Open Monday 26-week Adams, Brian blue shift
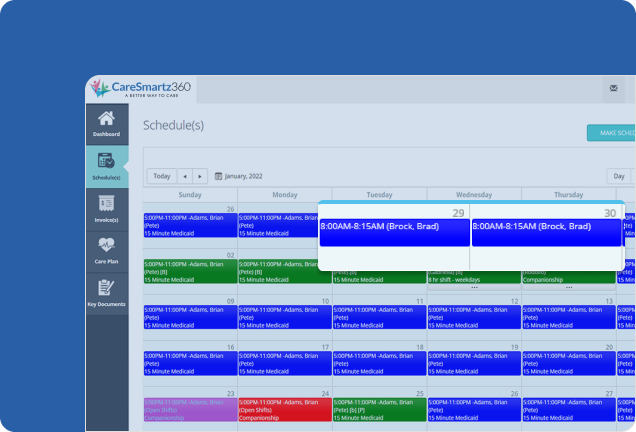The width and height of the screenshot is (636, 432). (x=278, y=225)
